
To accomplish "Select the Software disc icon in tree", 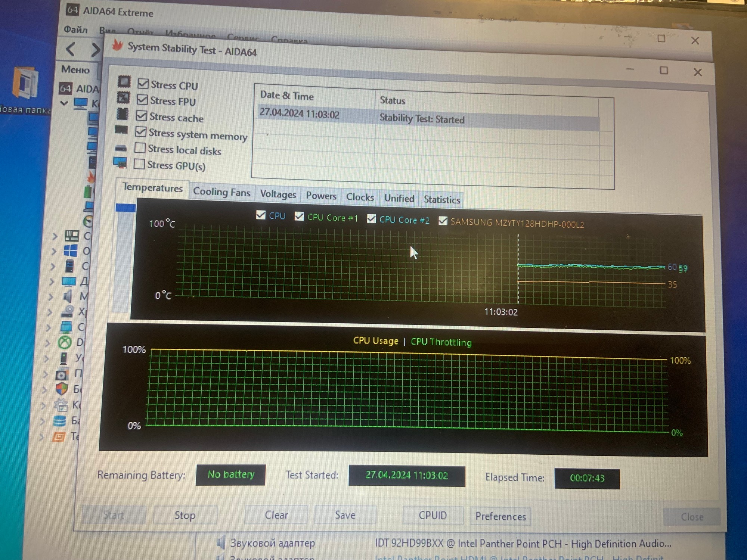I will (62, 374).
